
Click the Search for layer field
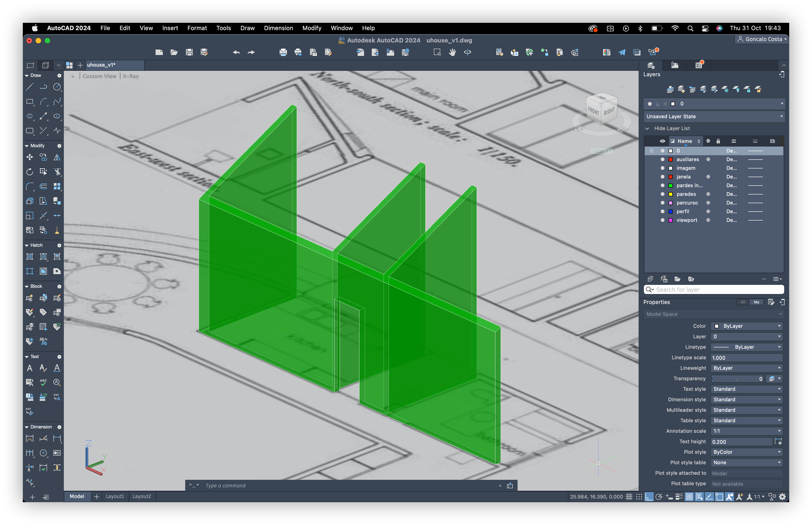click(714, 289)
